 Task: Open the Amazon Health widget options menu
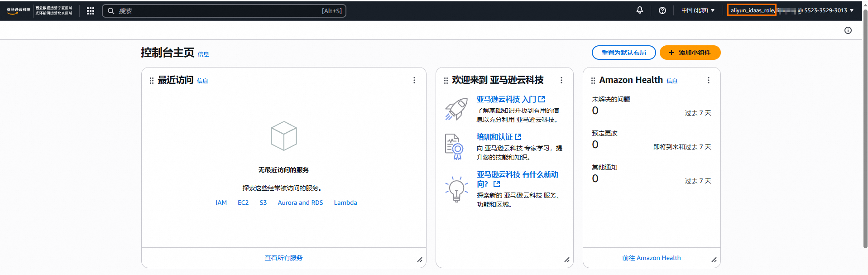point(709,80)
